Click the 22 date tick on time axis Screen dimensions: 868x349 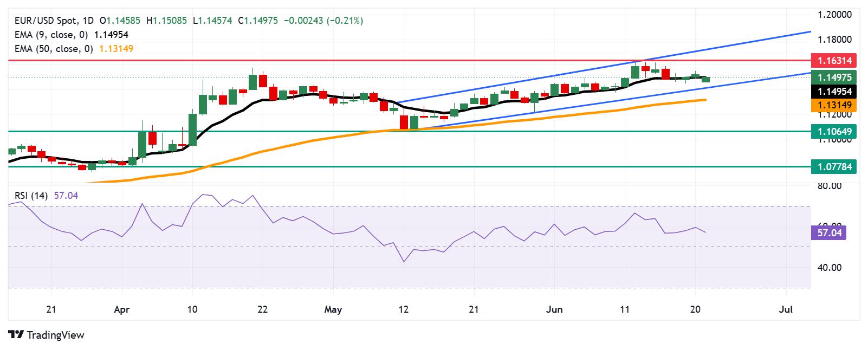point(263,309)
